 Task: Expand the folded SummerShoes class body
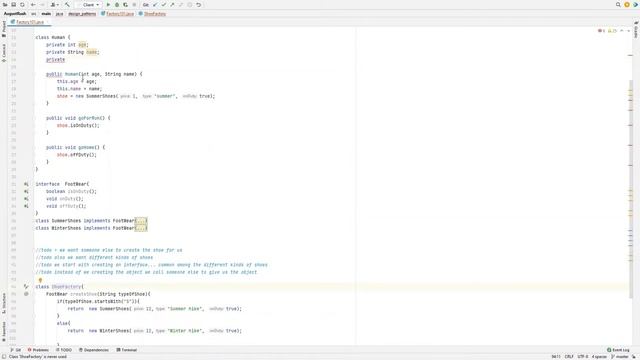coord(141,221)
